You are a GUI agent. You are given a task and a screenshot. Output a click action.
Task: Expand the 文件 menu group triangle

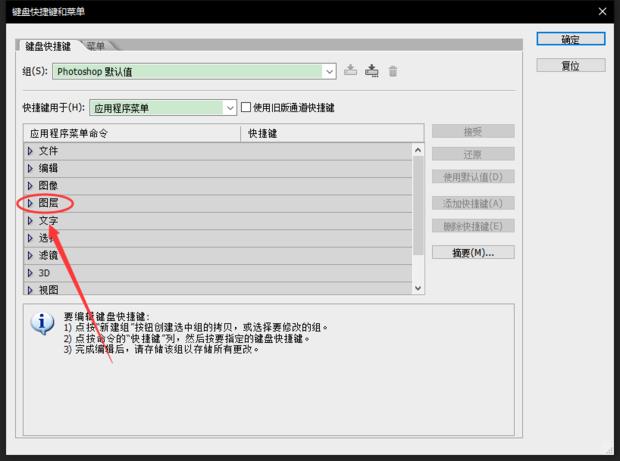30,150
